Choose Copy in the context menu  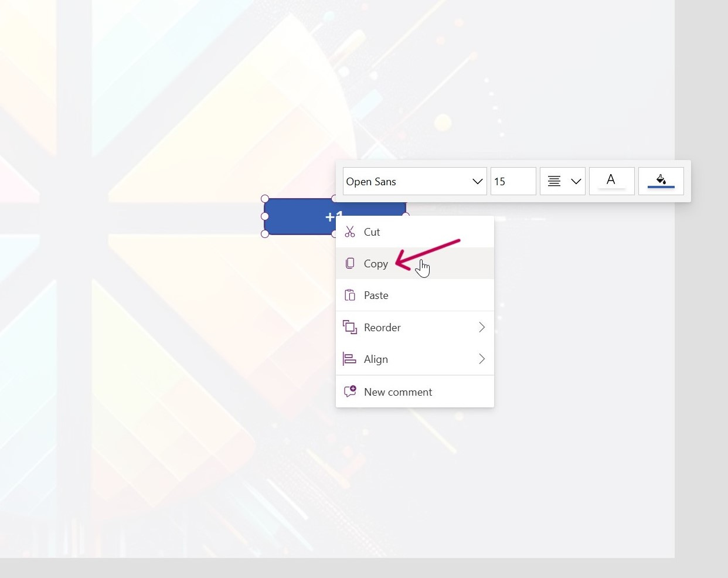pos(414,263)
